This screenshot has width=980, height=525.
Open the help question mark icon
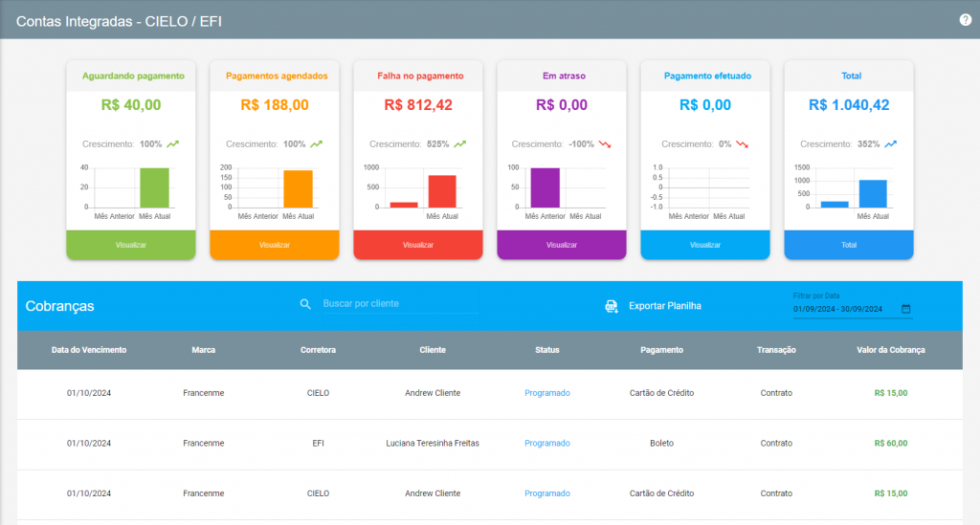click(965, 20)
